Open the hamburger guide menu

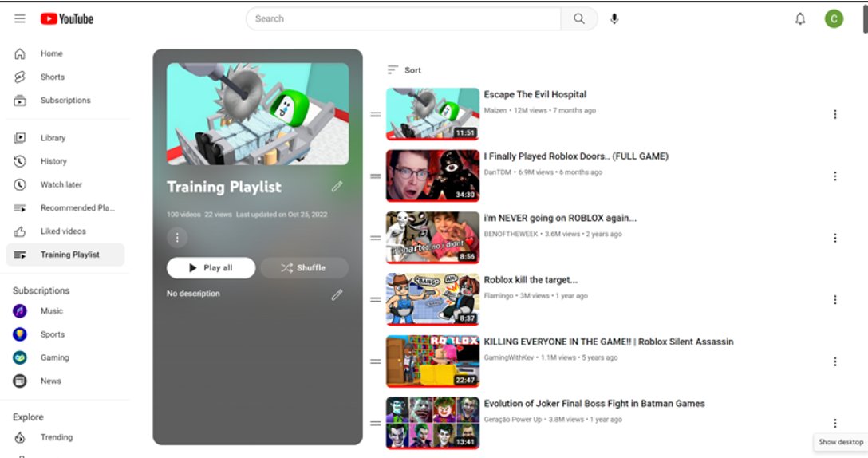[x=19, y=18]
